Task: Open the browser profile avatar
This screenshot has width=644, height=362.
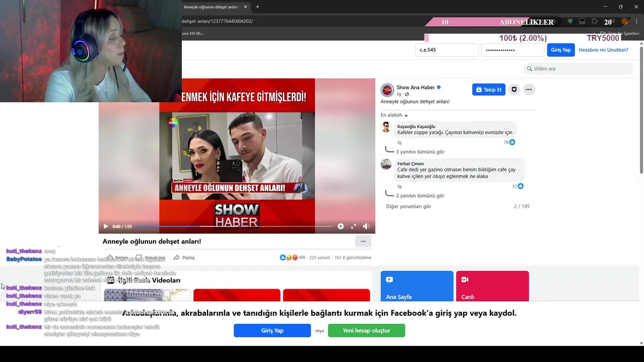Action: point(624,21)
